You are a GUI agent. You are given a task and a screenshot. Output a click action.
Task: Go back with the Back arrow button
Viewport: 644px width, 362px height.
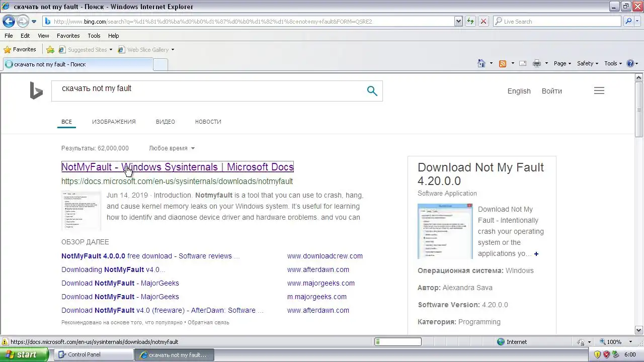pyautogui.click(x=9, y=21)
